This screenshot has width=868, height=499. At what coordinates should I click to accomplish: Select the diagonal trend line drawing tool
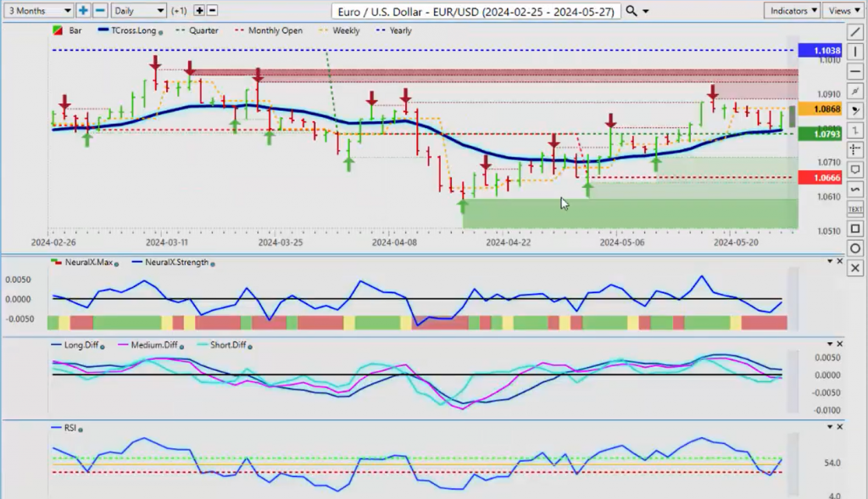click(855, 32)
